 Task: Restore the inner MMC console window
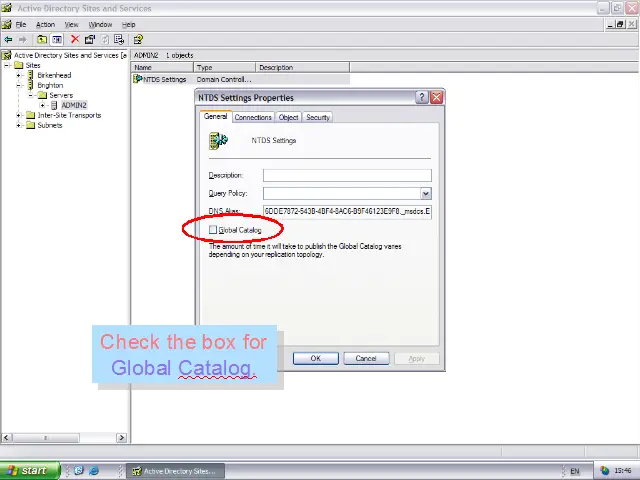pos(620,24)
